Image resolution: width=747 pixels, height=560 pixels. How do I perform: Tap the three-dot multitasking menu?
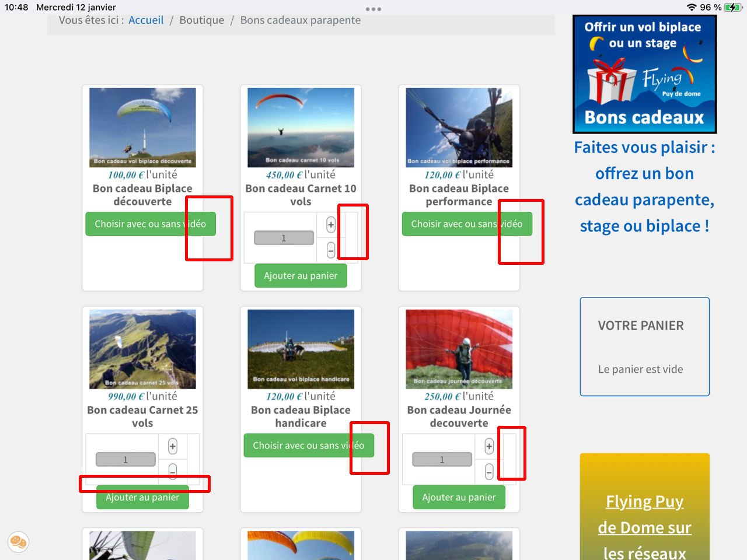pyautogui.click(x=373, y=9)
